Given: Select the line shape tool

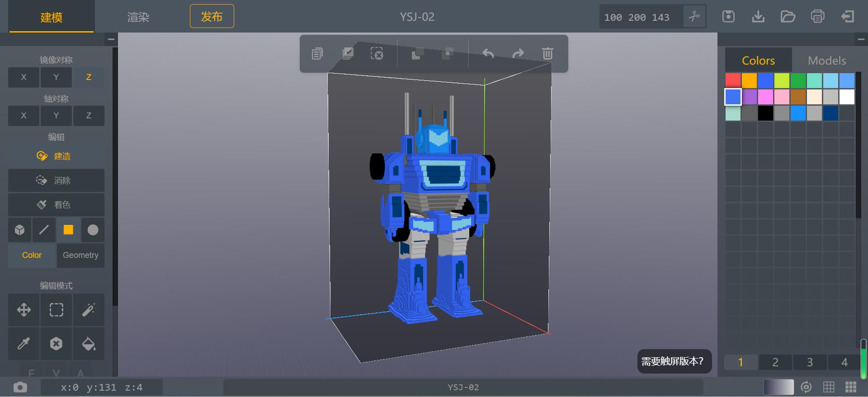Looking at the screenshot, I should tap(44, 230).
